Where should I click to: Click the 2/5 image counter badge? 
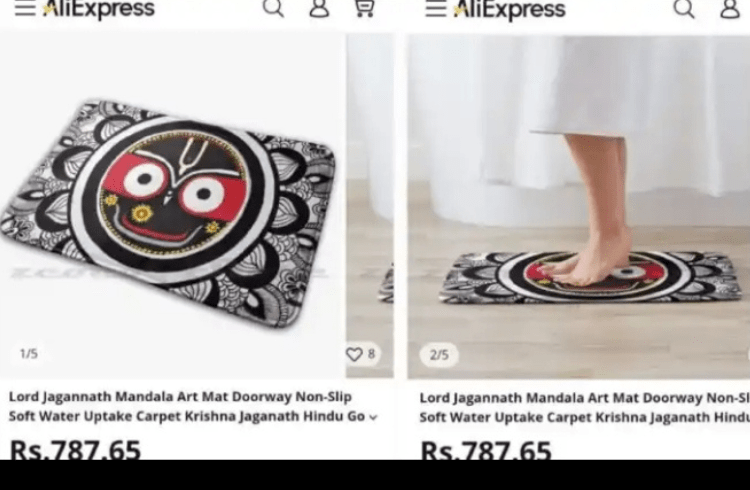[x=439, y=355]
